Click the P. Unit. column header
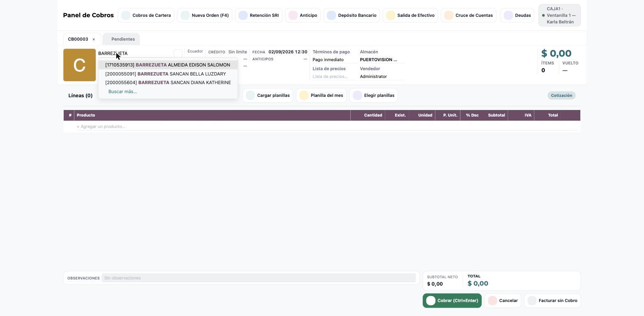The width and height of the screenshot is (644, 316). click(x=448, y=115)
